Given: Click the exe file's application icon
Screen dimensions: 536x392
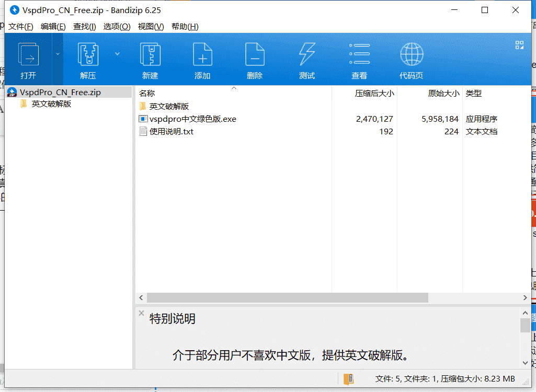Looking at the screenshot, I should pos(143,119).
